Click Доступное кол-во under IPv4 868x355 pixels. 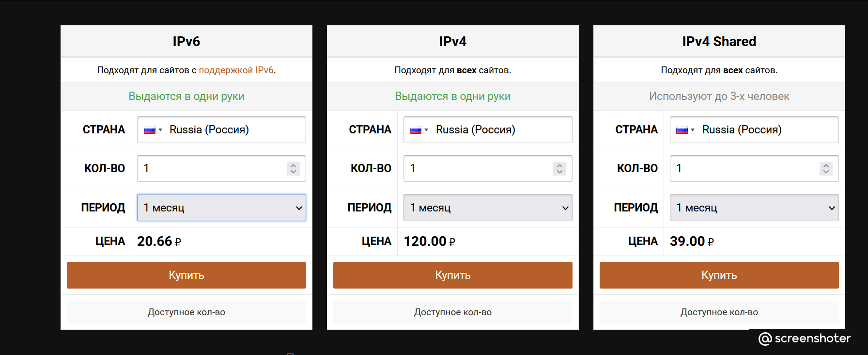(x=452, y=312)
